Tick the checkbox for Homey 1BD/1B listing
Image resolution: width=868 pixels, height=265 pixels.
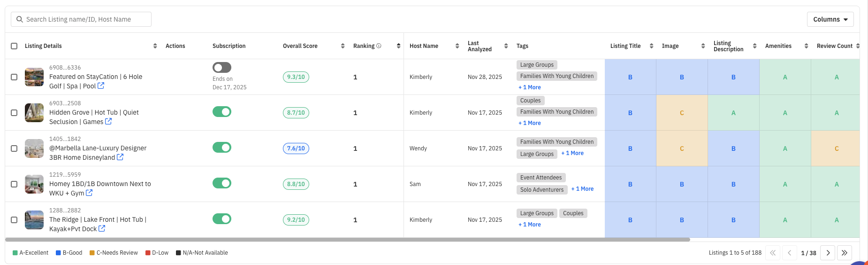14,184
